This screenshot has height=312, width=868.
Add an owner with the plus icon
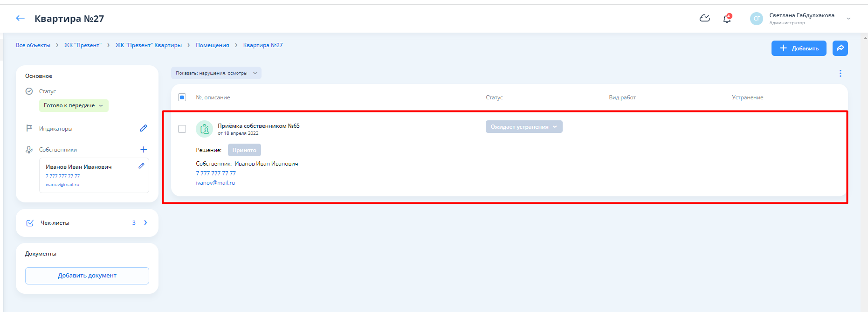tap(144, 150)
